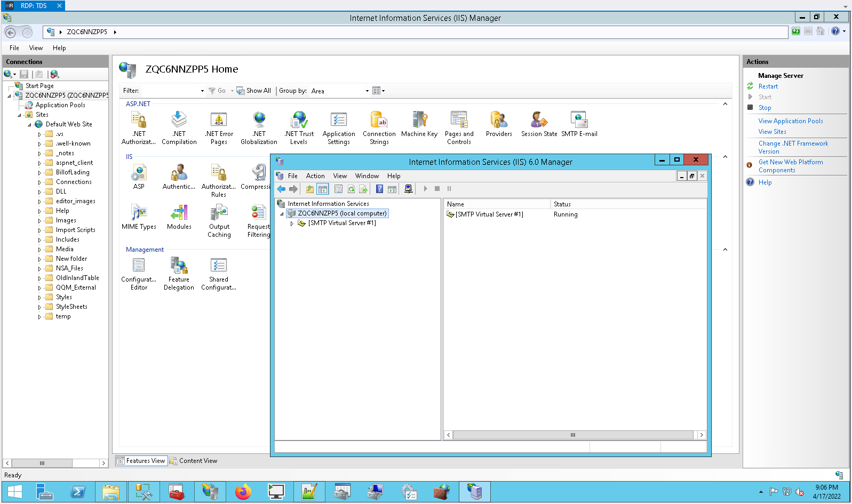Image resolution: width=852 pixels, height=504 pixels.
Task: Select SMTP Virtual Server #1 in the list
Action: (489, 214)
